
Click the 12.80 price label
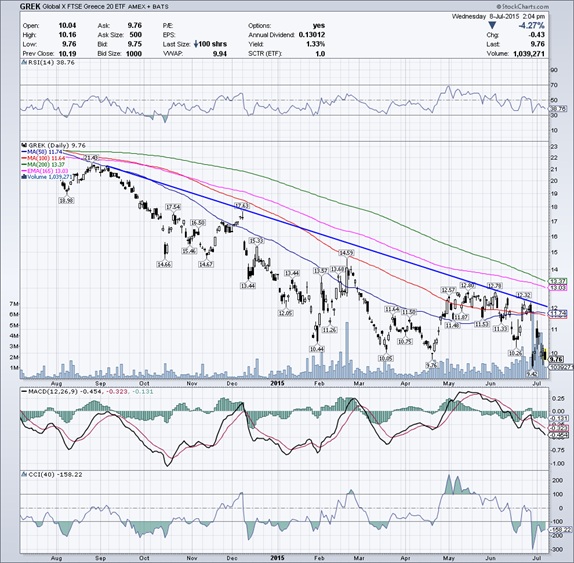(x=467, y=285)
